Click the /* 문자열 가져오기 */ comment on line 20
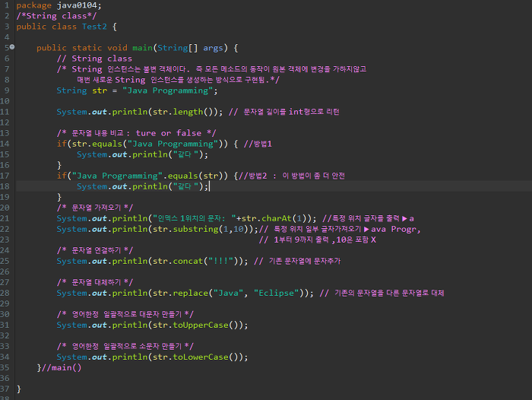Screen dimensions: 532x400 pos(95,208)
